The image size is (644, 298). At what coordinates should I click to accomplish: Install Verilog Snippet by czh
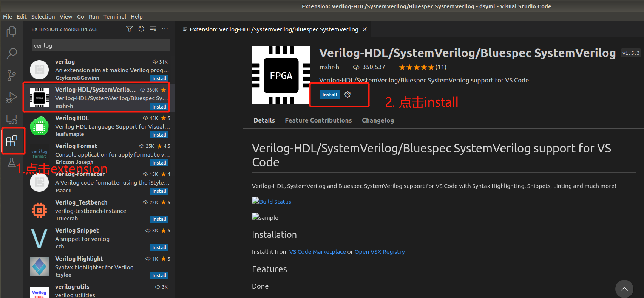point(159,247)
